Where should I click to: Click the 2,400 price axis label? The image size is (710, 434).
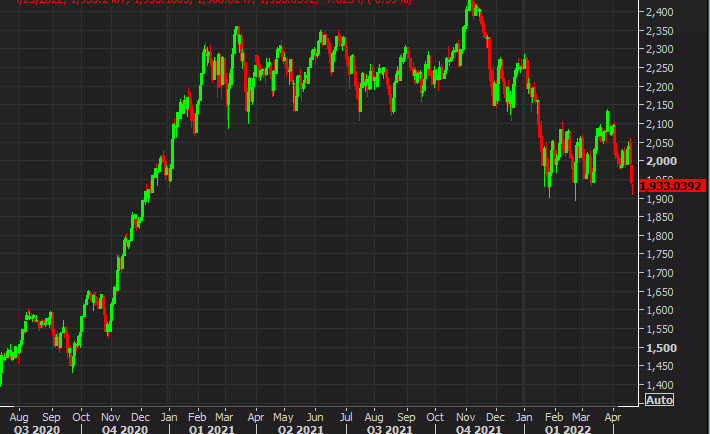[657, 12]
